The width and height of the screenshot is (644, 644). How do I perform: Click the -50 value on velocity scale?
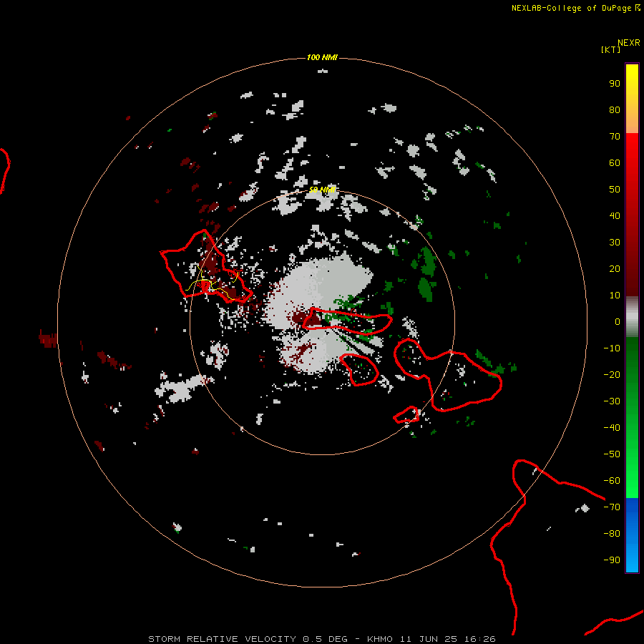[612, 454]
